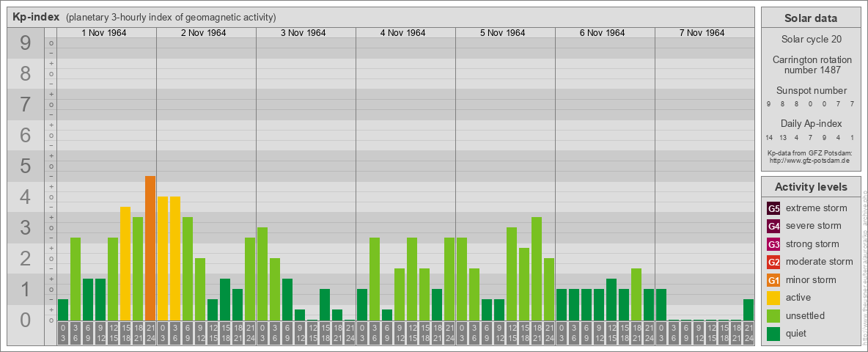Screen dimensions: 868x352
Task: Open the gfz-potsdam.de link
Action: pos(811,160)
